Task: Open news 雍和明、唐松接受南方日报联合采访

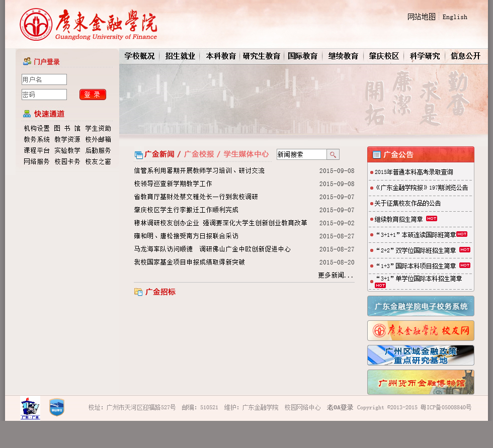Action: click(x=186, y=236)
